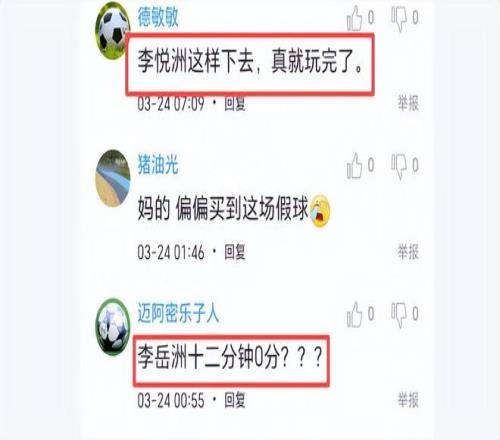Open 猪油光's profile avatar
Viewport: 500px width, 440px height.
pos(113,178)
